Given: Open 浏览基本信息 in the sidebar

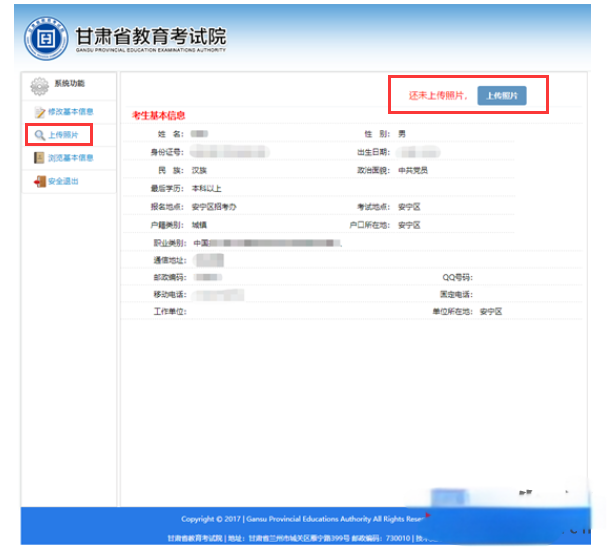Looking at the screenshot, I should click(71, 158).
